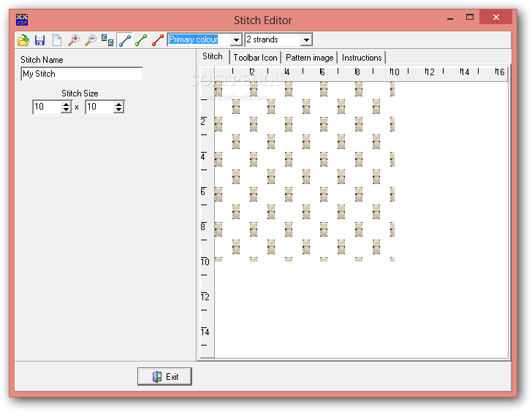Switch to the Stitch tab
This screenshot has width=532, height=412.
213,56
